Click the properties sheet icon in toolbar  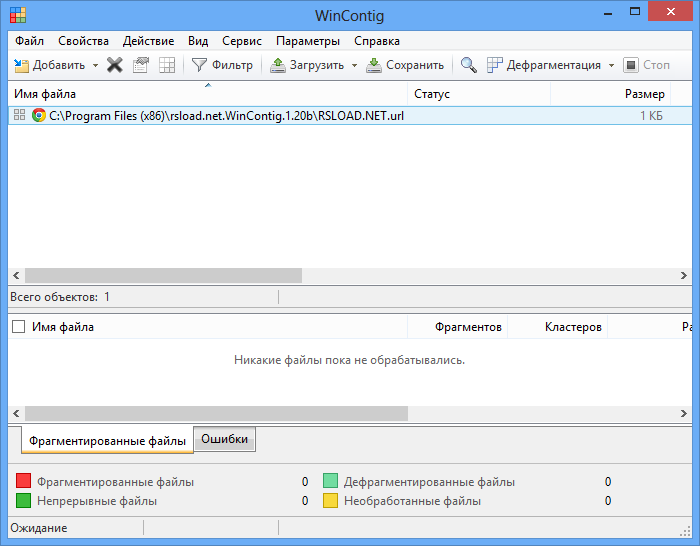point(141,65)
